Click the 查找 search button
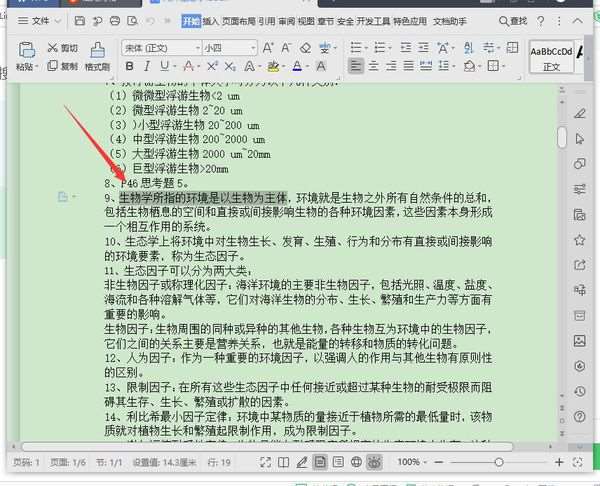This screenshot has height=486, width=600. coord(513,21)
